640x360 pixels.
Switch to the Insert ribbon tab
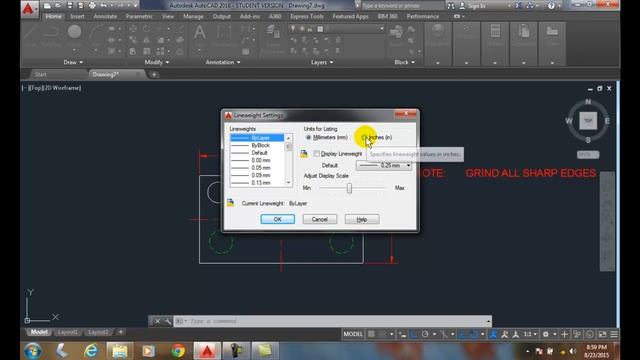(x=77, y=16)
